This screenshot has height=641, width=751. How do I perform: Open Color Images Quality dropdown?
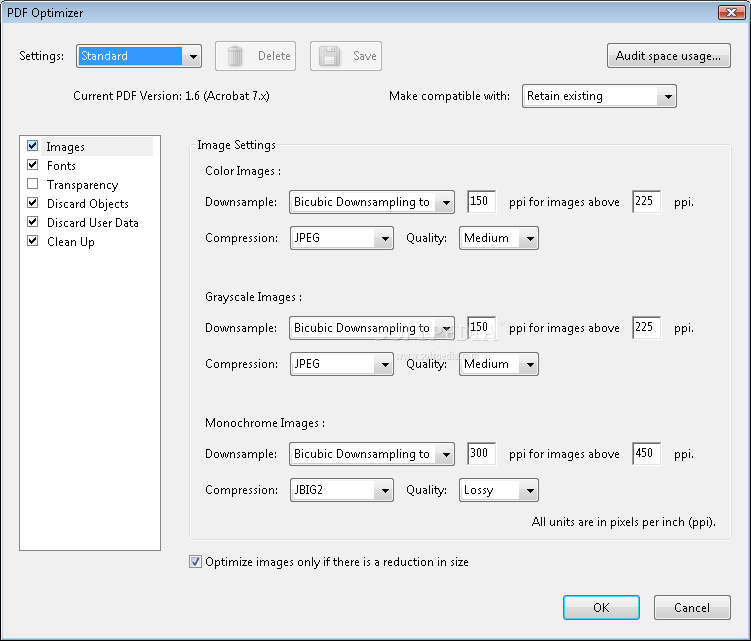499,238
